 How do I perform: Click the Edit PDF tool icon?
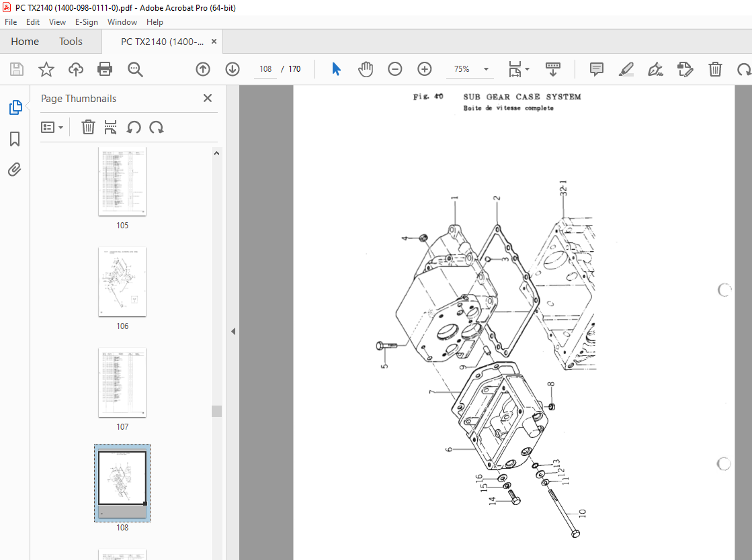(685, 69)
